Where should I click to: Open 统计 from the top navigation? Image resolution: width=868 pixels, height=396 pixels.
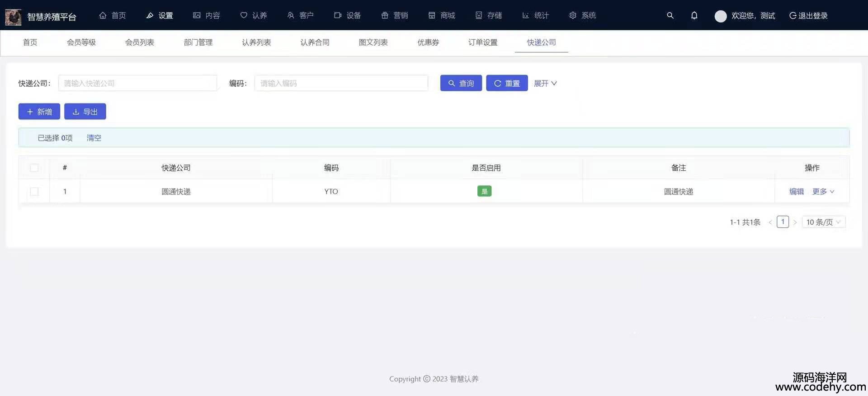535,15
